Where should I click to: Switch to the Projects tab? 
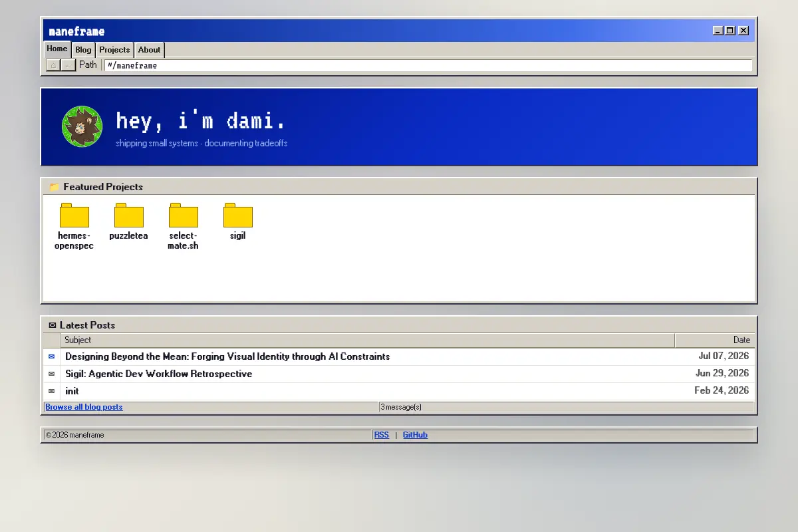click(x=114, y=50)
